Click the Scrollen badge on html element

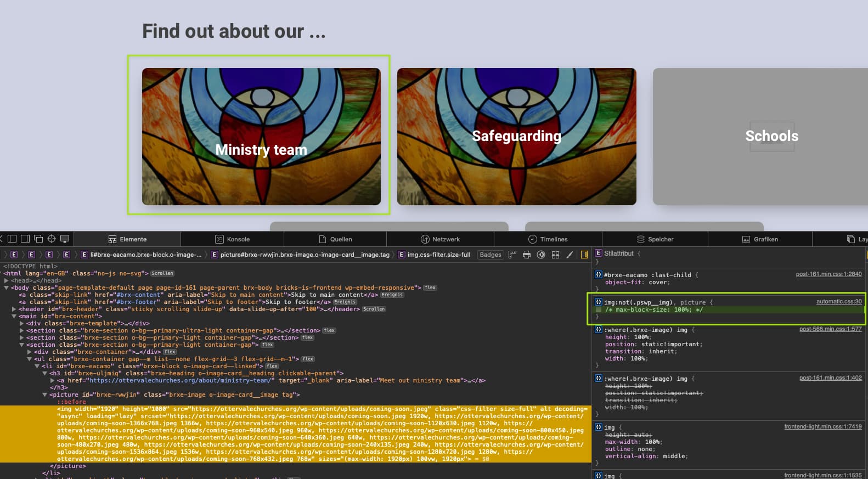pyautogui.click(x=162, y=273)
